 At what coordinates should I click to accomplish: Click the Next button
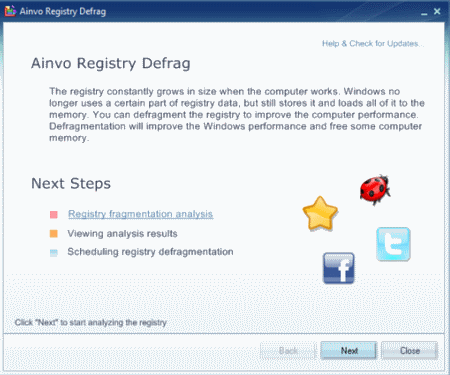click(349, 351)
